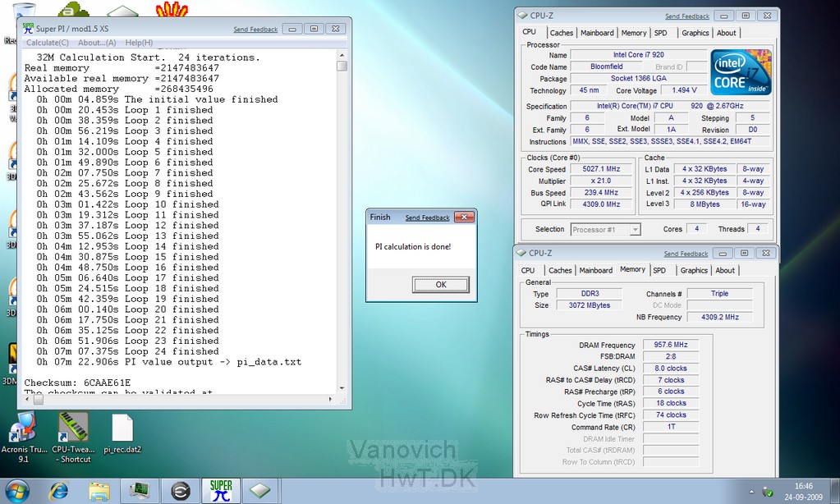Click the Super PI horizontal scrollbar left arrow
Viewport: 840px width, 504px height.
(27, 400)
